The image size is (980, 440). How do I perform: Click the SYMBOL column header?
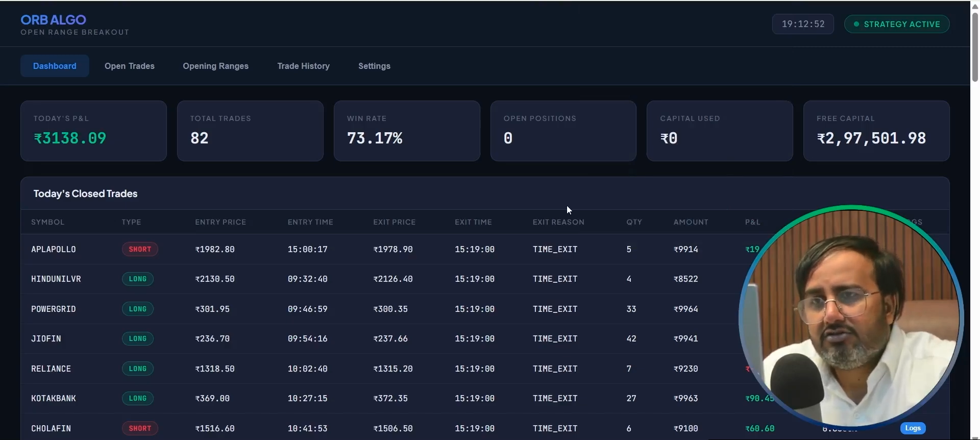[48, 222]
